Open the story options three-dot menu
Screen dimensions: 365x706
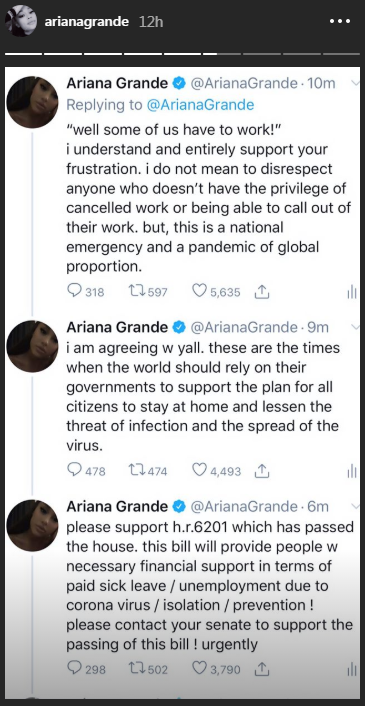339,21
